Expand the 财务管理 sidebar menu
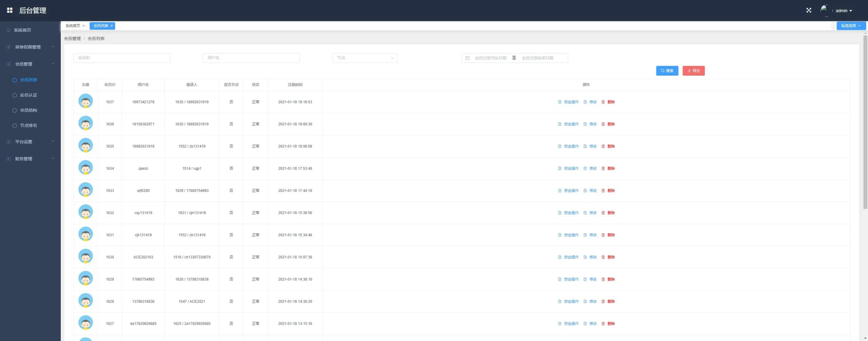The image size is (868, 341). [x=30, y=159]
